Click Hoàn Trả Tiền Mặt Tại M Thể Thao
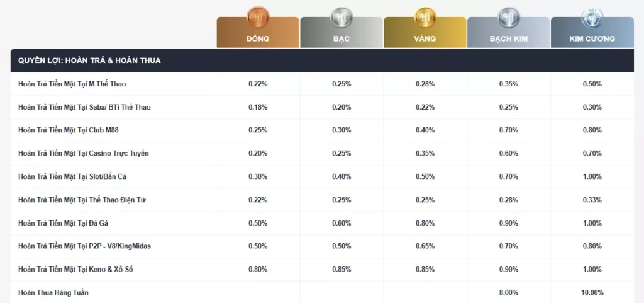The height and width of the screenshot is (303, 644). 72,84
